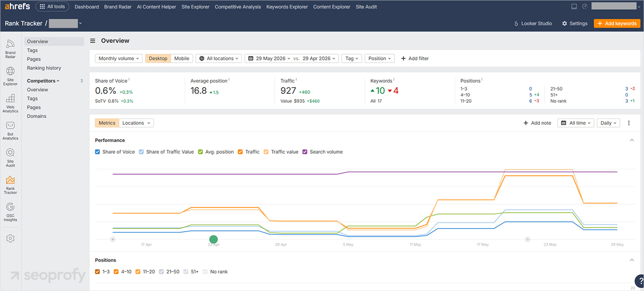Open the All locations dropdown
This screenshot has height=291, width=644.
(219, 58)
